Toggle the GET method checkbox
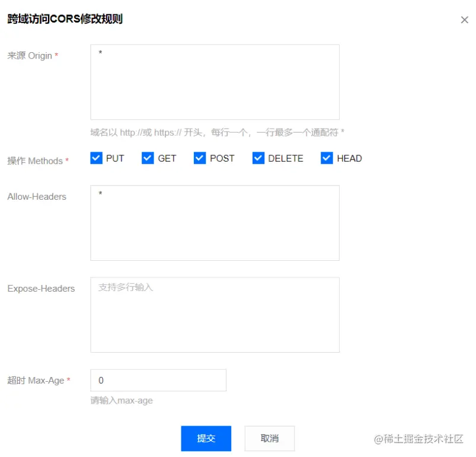This screenshot has width=476, height=457. tap(148, 158)
